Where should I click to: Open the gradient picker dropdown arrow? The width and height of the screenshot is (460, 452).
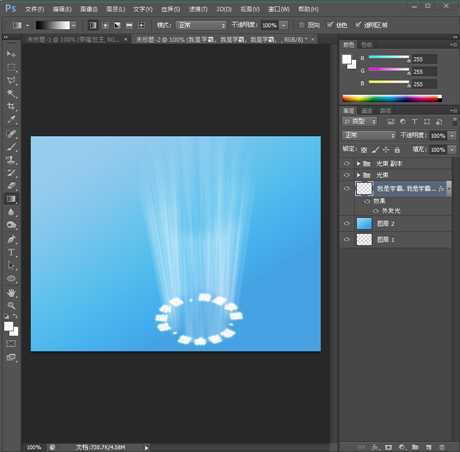point(74,25)
